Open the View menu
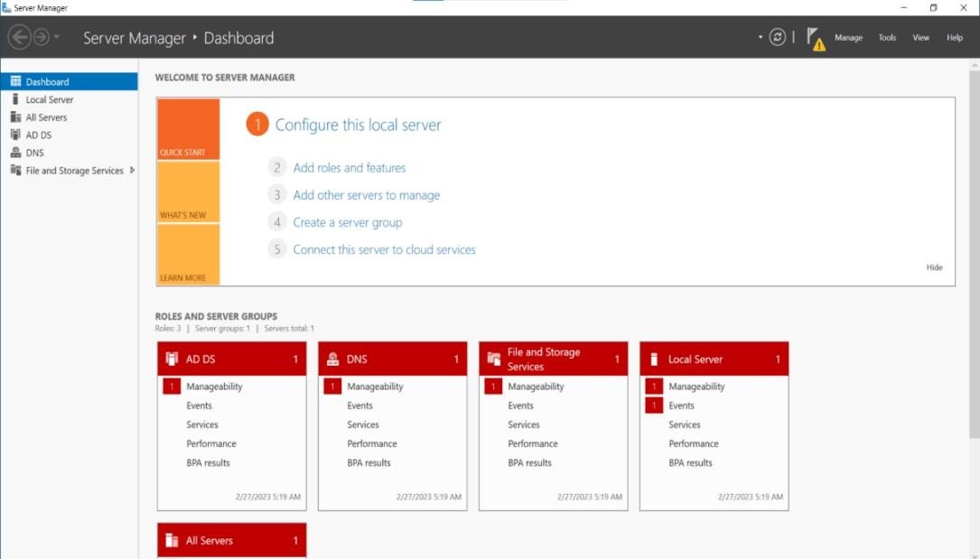Image resolution: width=980 pixels, height=559 pixels. [920, 37]
